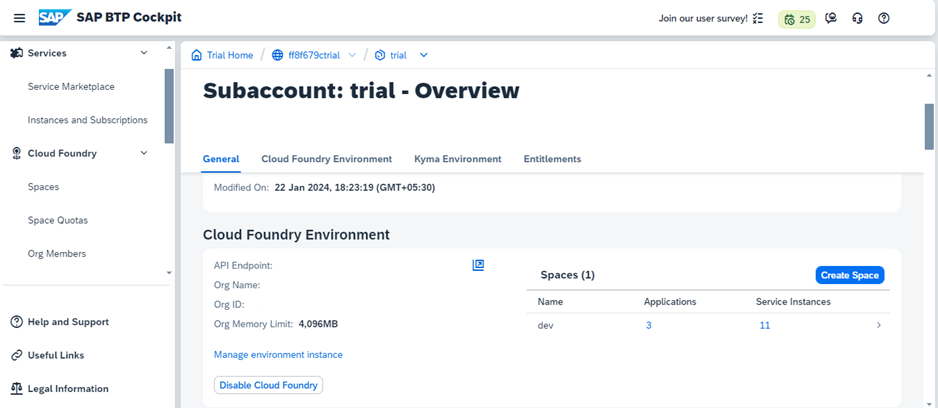938x408 pixels.
Task: Click the subaccount icon beside trial
Action: point(379,55)
